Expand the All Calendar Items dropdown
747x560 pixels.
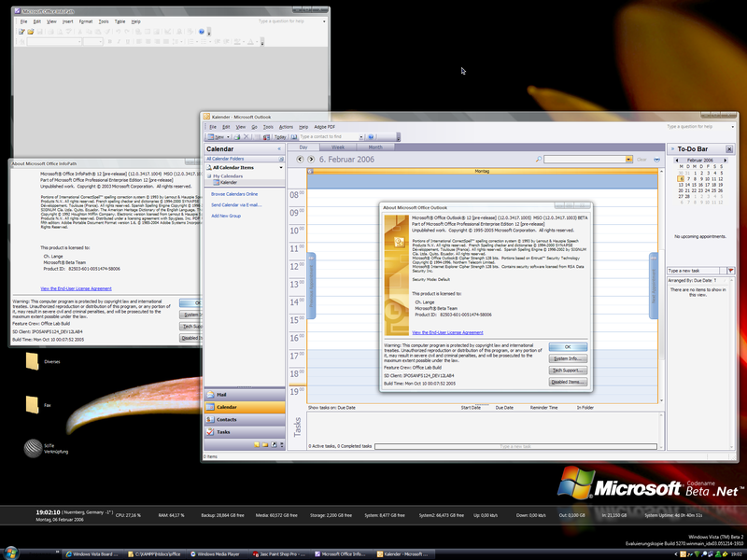281,167
